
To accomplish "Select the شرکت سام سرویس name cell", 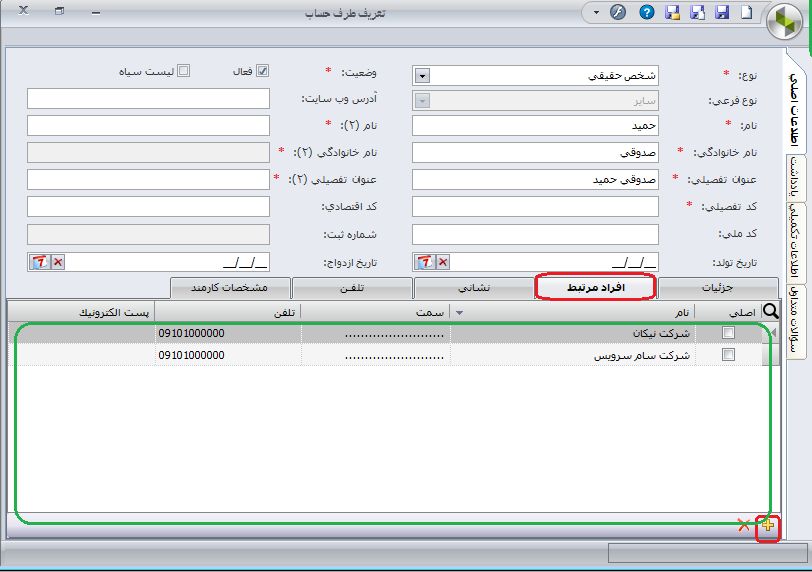I will tap(572, 355).
